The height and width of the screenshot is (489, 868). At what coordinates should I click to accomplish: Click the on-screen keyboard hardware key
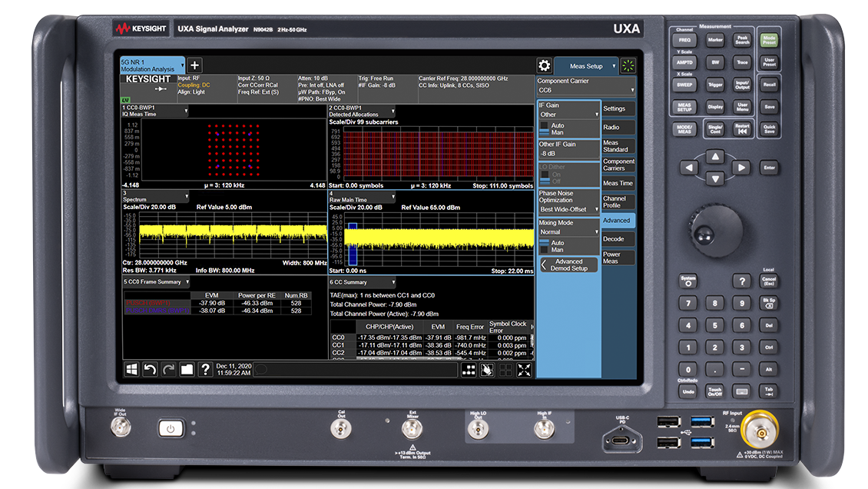coord(742,391)
